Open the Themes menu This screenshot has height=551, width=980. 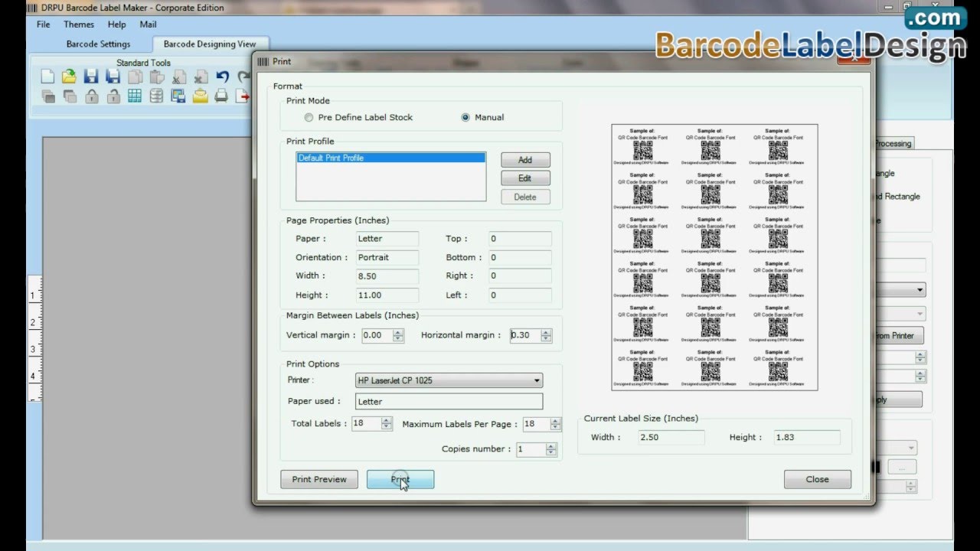click(x=79, y=24)
